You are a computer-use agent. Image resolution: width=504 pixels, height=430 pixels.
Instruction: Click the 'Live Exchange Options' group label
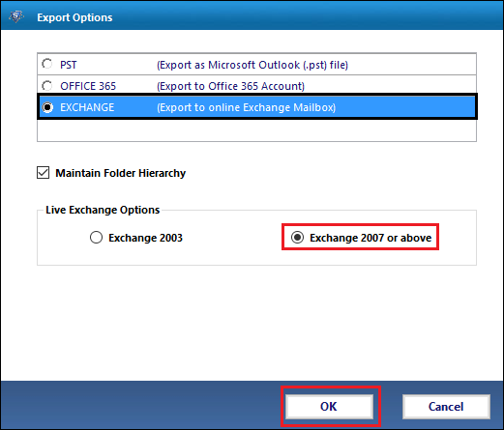tap(103, 210)
